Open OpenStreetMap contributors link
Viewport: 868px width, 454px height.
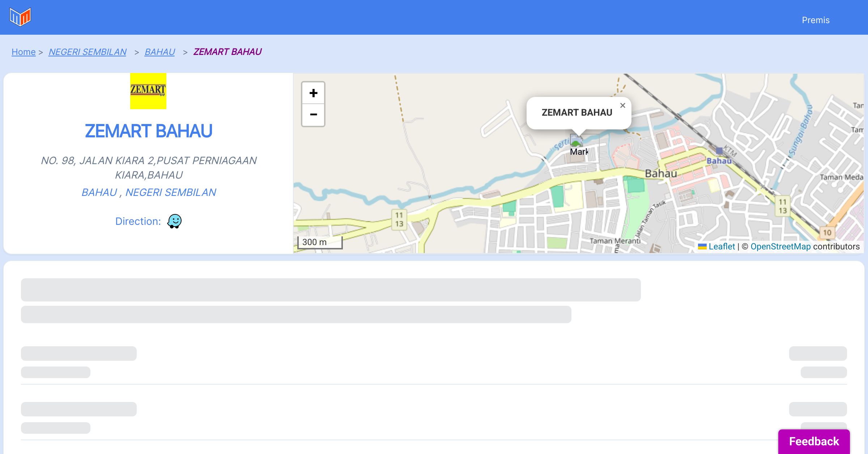pos(780,247)
